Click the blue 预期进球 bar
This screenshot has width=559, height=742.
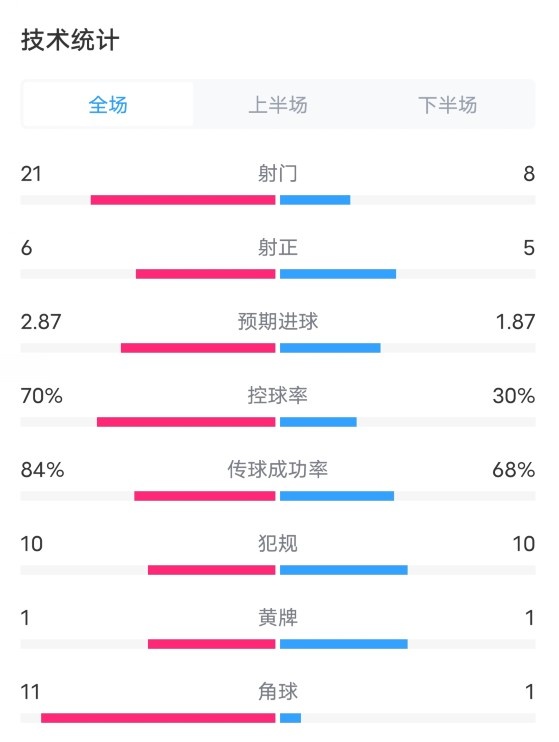pyautogui.click(x=330, y=348)
